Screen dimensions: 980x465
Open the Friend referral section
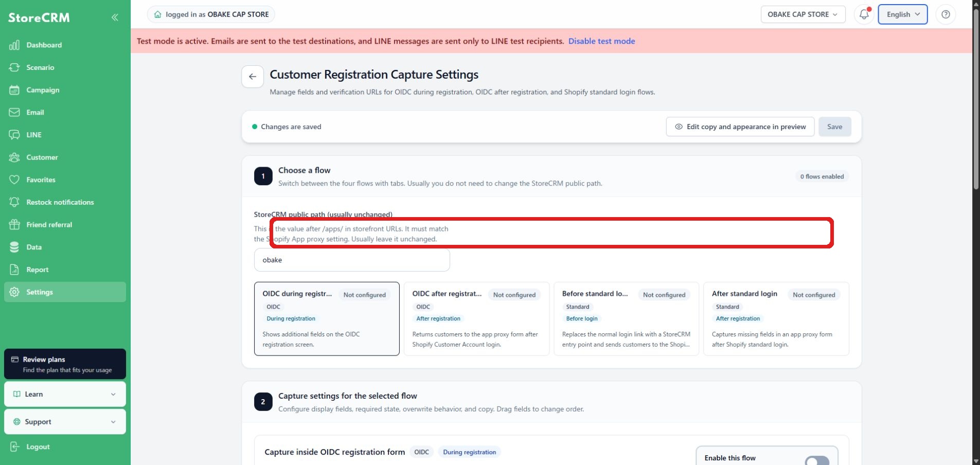[x=65, y=225]
